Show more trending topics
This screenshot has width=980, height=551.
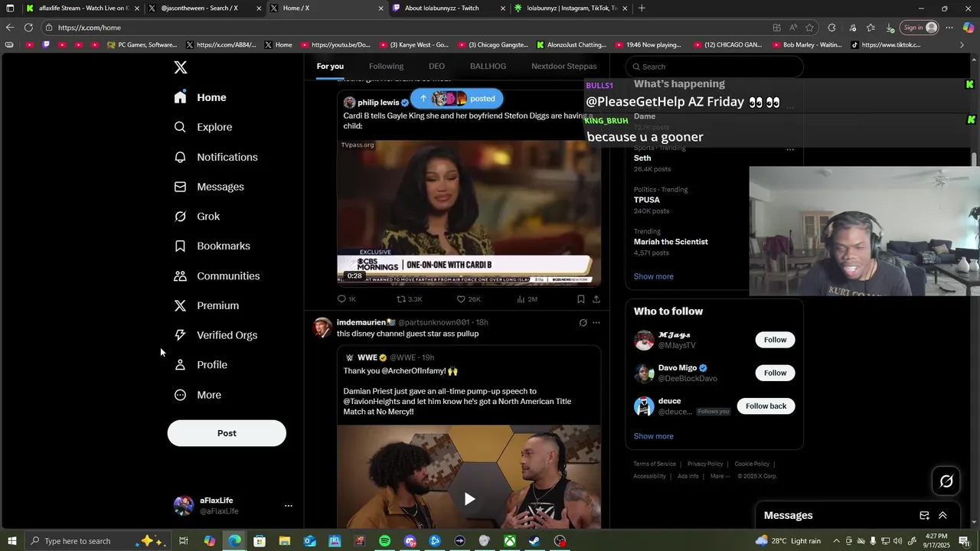[654, 276]
